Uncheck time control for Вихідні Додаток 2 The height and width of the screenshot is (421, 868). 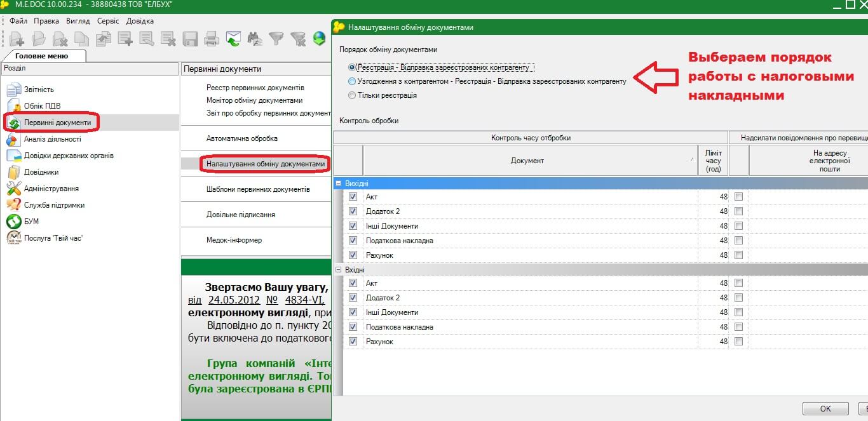point(353,211)
